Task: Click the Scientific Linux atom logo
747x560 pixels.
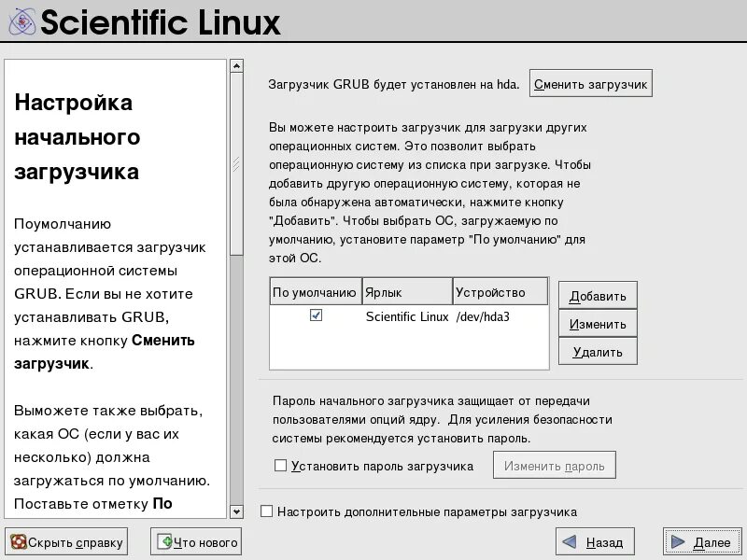Action: click(x=21, y=21)
